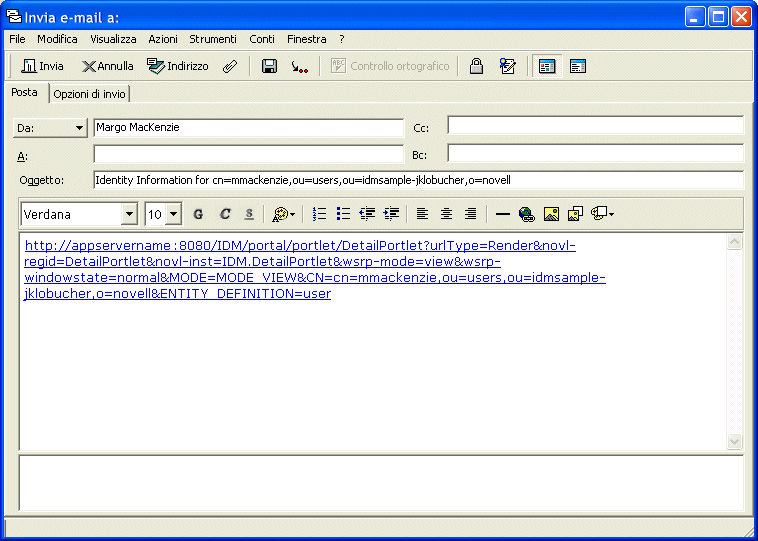The width and height of the screenshot is (758, 541).
Task: Insert horizontal line into message
Action: tap(503, 214)
